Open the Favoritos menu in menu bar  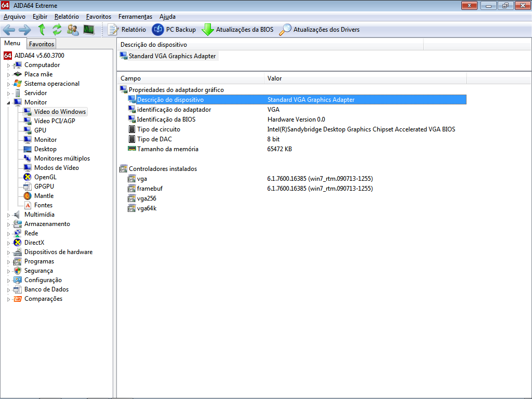click(x=98, y=17)
